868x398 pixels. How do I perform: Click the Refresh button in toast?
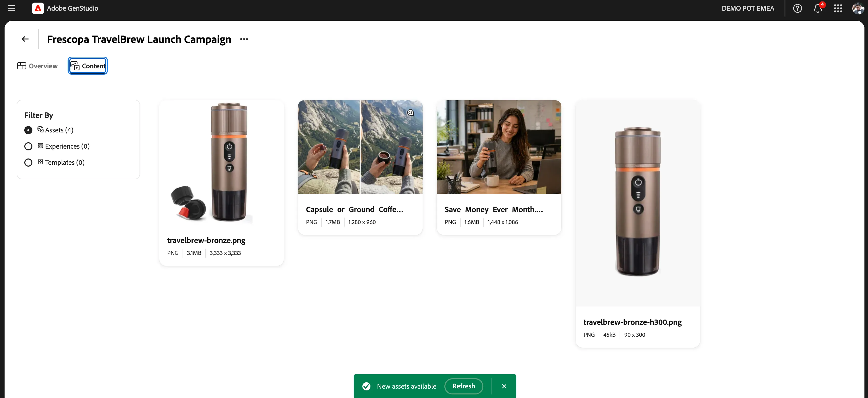click(464, 386)
